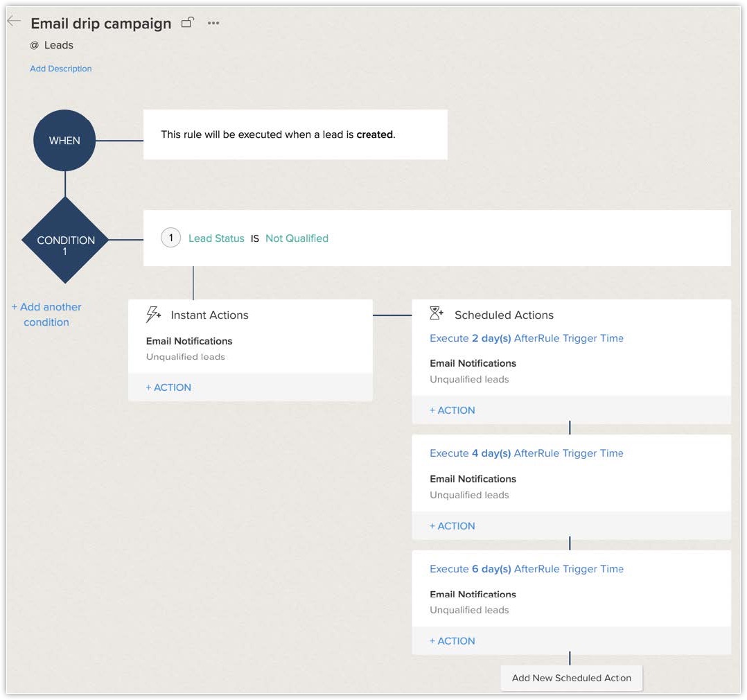Select the CONDITION 1 diamond node
The image size is (747, 700).
pyautogui.click(x=65, y=240)
